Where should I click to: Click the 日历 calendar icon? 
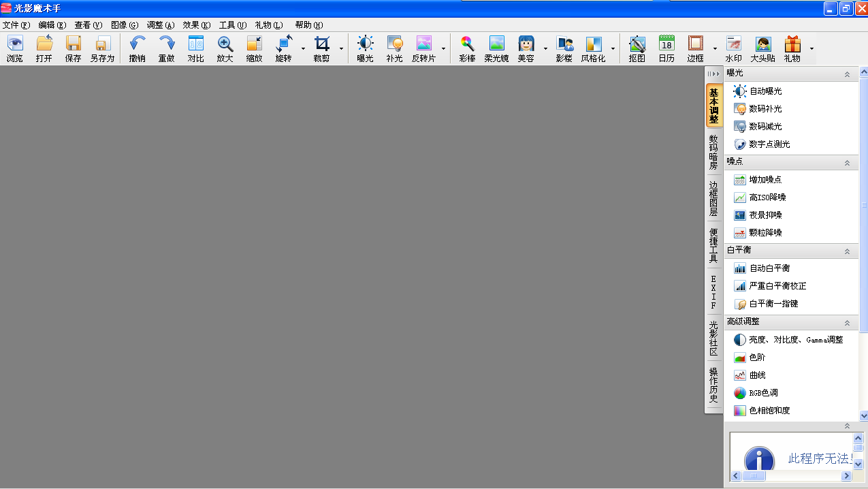coord(666,49)
